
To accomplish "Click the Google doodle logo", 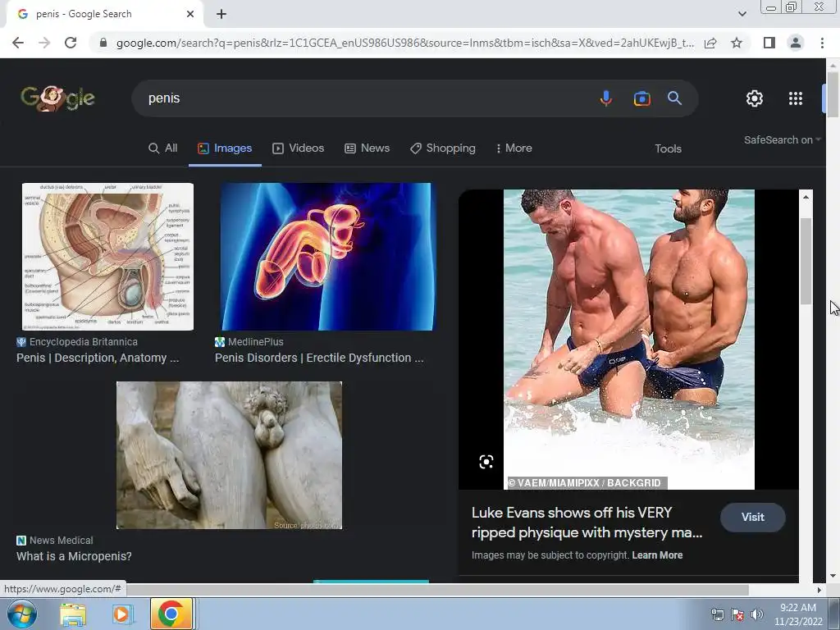I will (58, 98).
